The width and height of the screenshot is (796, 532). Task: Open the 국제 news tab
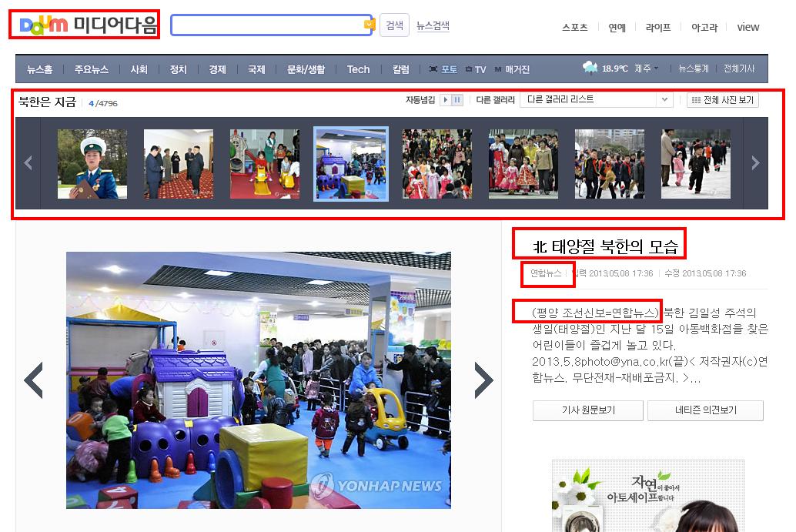(x=256, y=69)
